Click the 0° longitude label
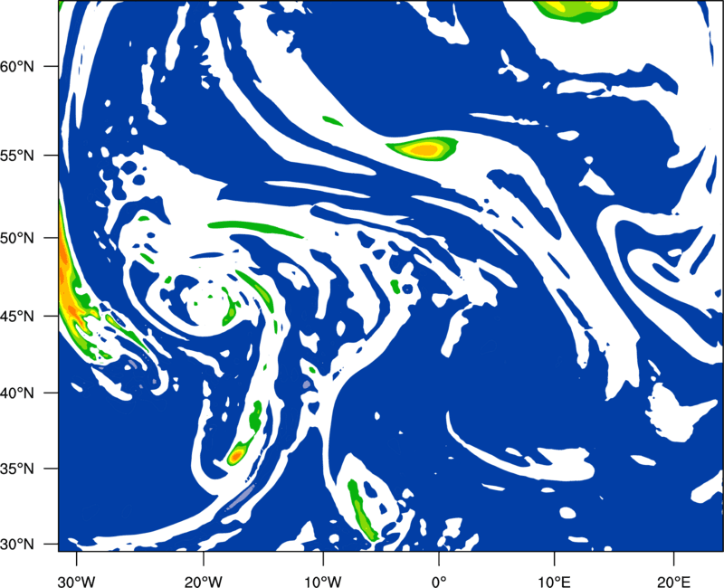 [x=439, y=582]
